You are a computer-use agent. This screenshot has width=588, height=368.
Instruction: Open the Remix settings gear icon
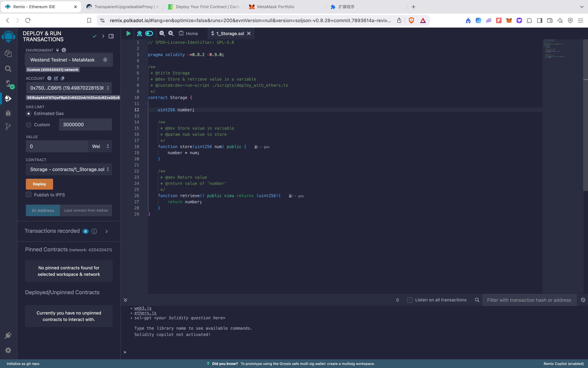(x=8, y=350)
